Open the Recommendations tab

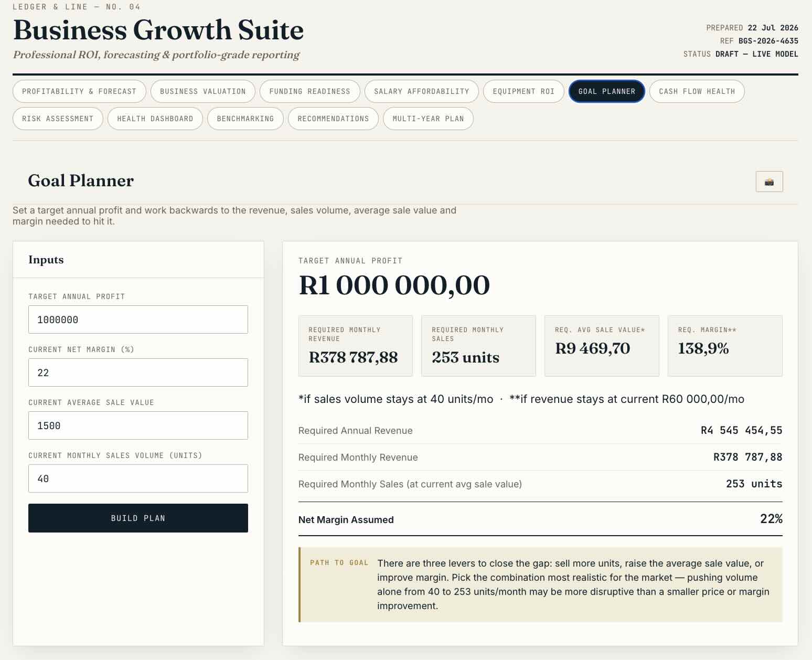point(333,119)
